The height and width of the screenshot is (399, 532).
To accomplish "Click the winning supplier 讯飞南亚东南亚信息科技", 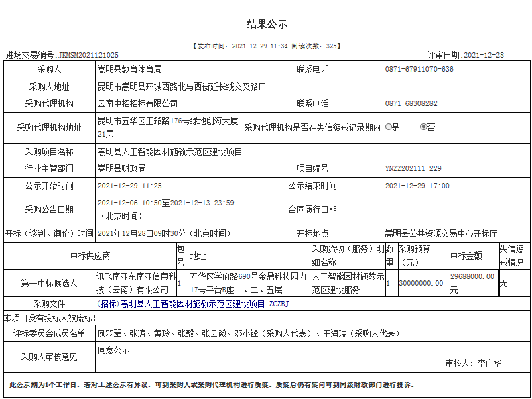I will click(137, 283).
